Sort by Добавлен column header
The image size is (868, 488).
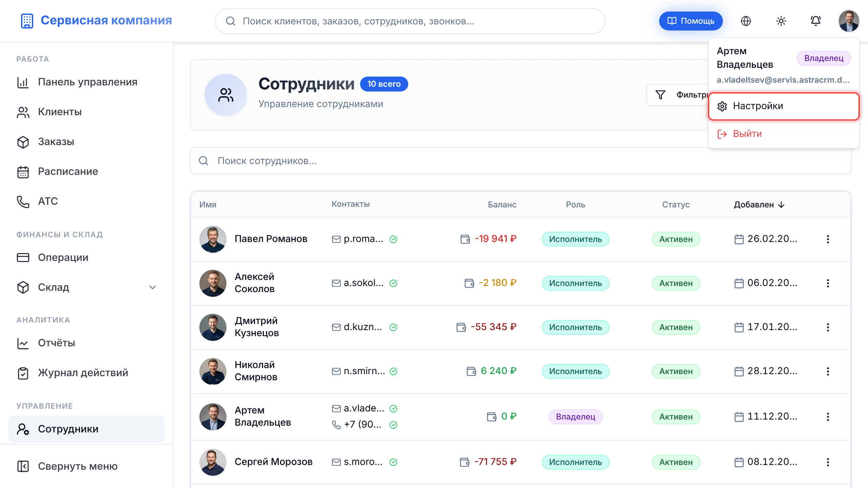tap(759, 205)
